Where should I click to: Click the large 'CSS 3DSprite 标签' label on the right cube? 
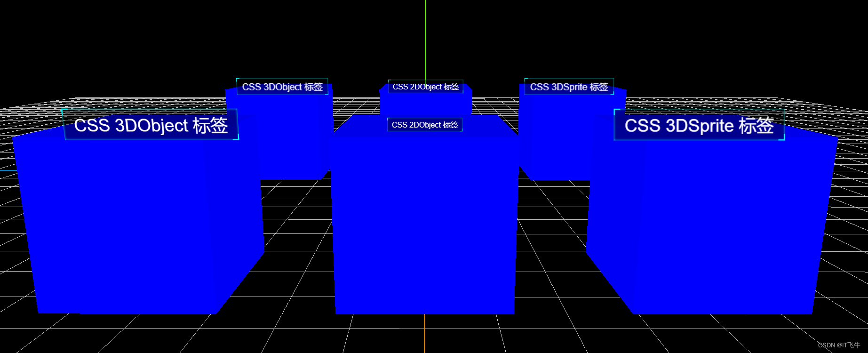[x=699, y=125]
